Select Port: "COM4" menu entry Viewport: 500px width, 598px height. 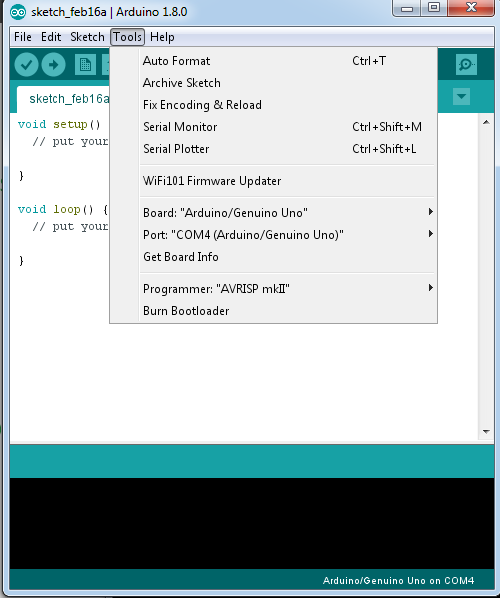pyautogui.click(x=273, y=235)
